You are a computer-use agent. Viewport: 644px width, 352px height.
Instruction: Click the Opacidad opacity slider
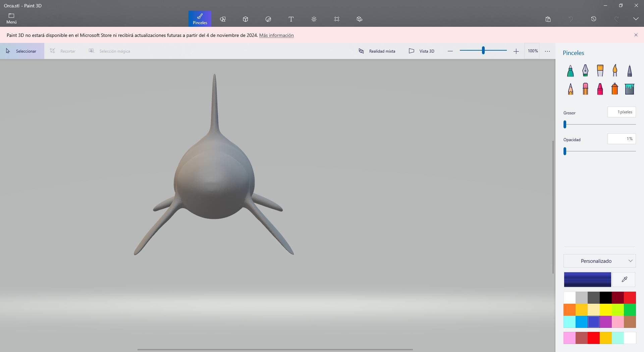(x=600, y=151)
